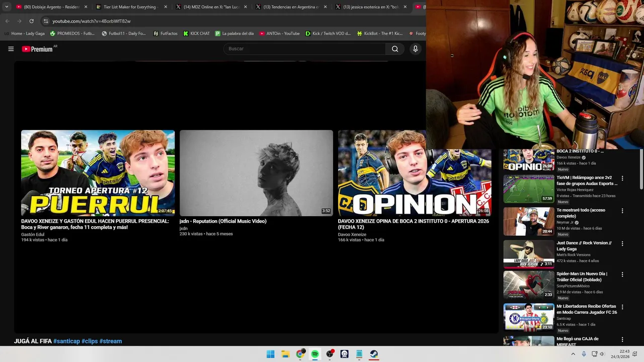This screenshot has height=362, width=644.
Task: Click the Neymar Jr video thumbnail
Action: point(529,221)
